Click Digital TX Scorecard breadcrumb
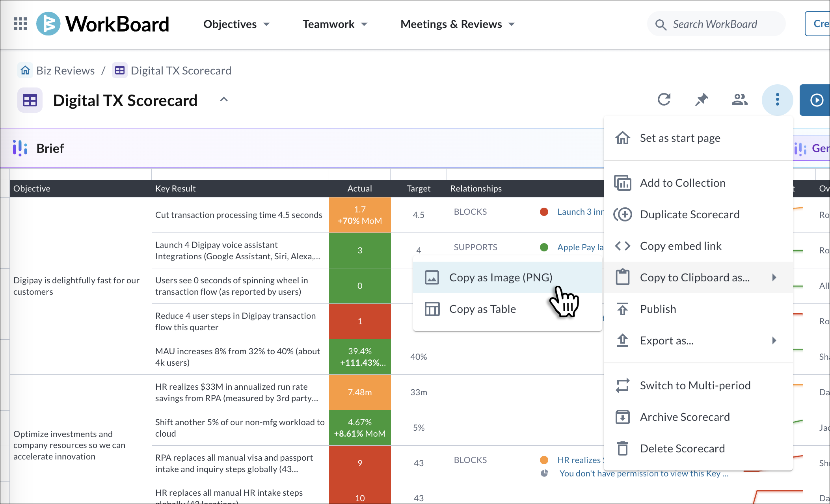Screen dimensions: 830x504 [x=181, y=71]
